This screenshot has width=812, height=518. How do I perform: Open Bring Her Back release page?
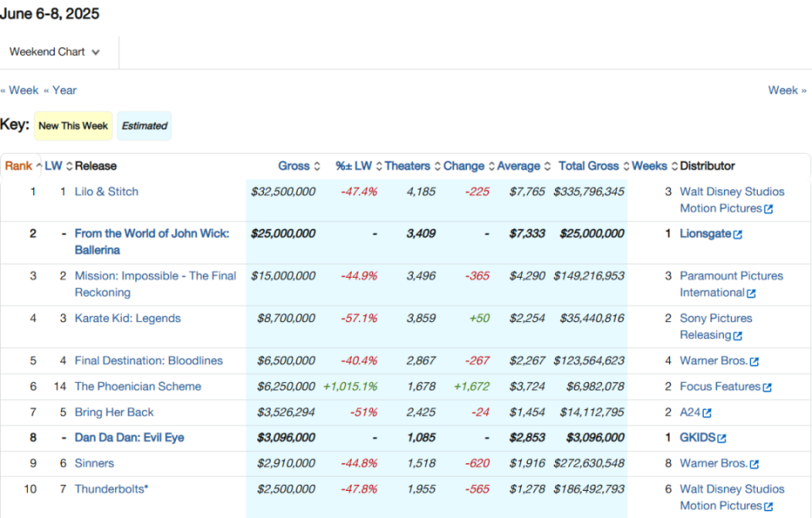(x=114, y=412)
